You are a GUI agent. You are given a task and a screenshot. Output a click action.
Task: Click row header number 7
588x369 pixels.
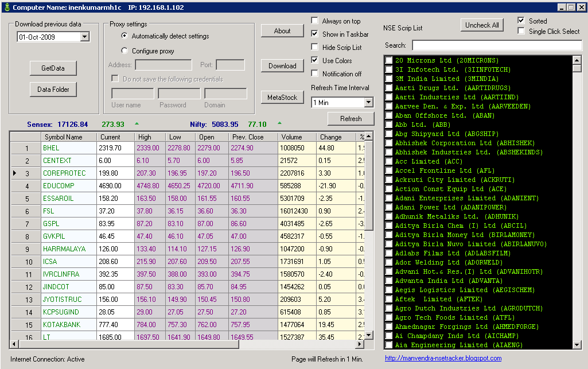pos(26,224)
